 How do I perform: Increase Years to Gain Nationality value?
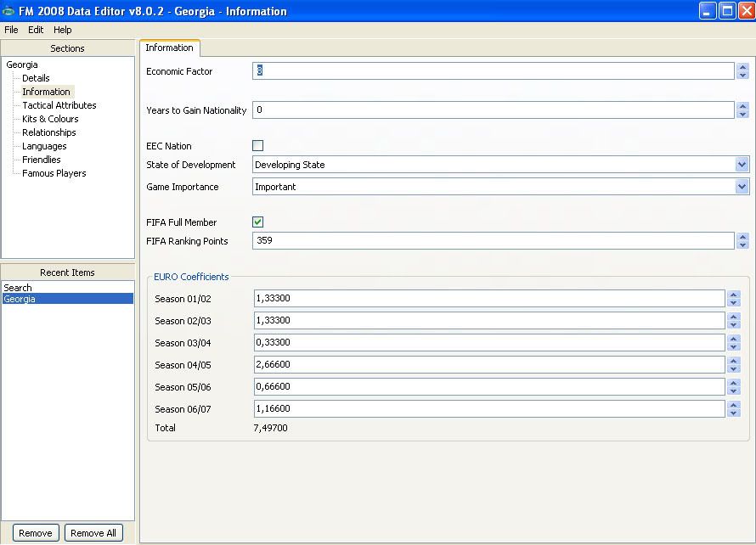click(742, 106)
